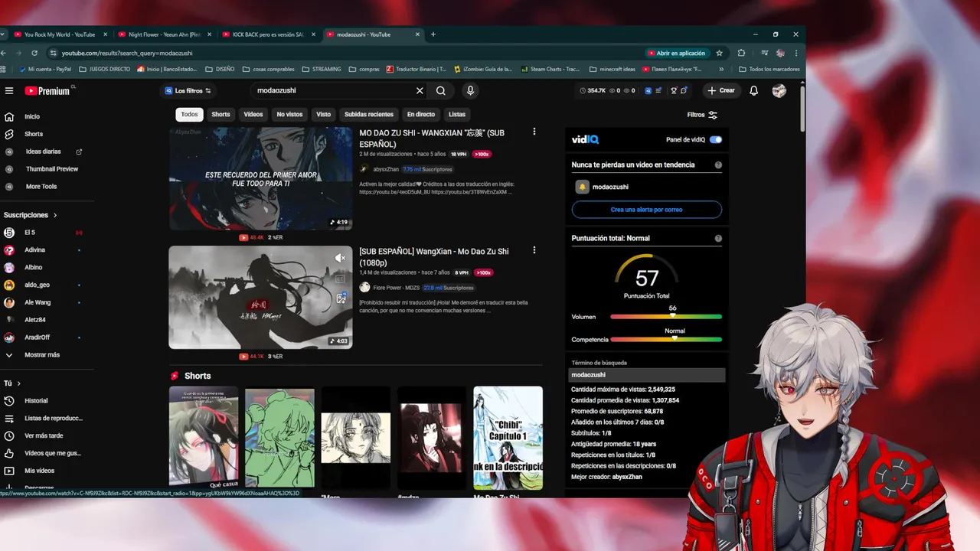Unmute the WangXian video preview
The image size is (980, 551).
click(x=341, y=259)
